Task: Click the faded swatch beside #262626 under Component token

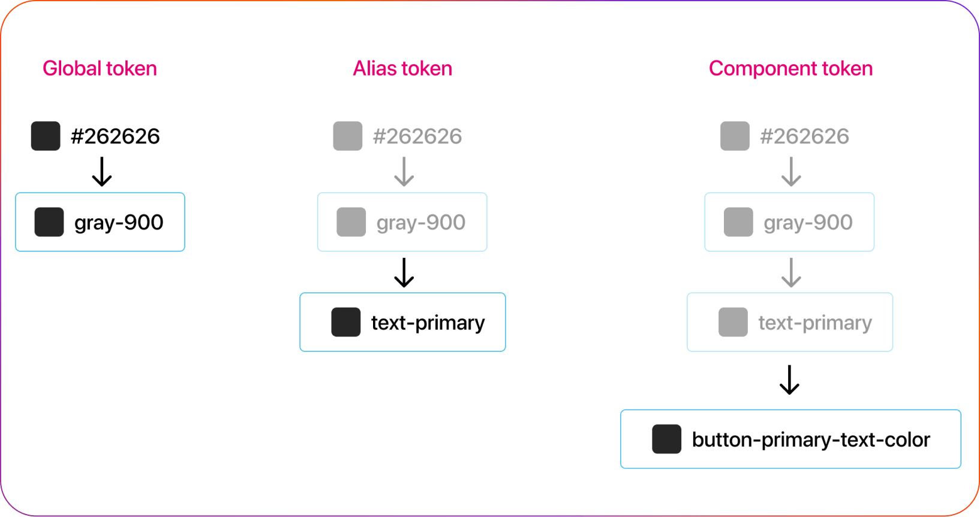Action: pos(735,136)
